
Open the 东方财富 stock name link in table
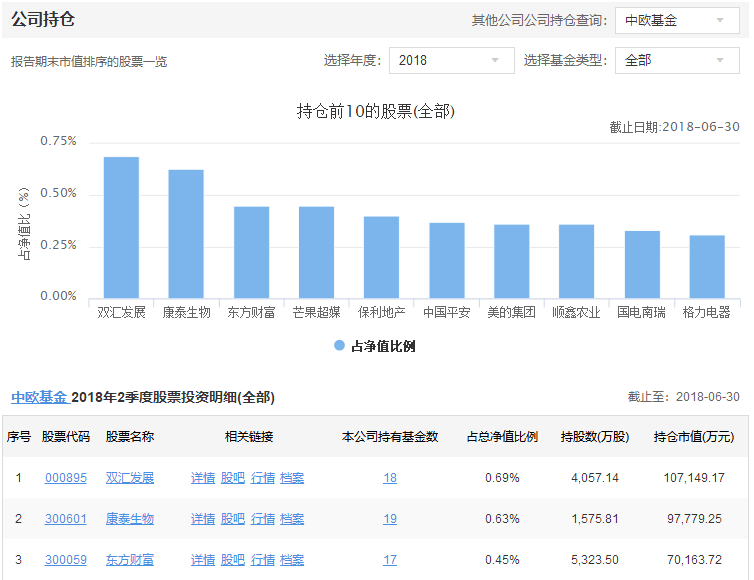click(130, 560)
